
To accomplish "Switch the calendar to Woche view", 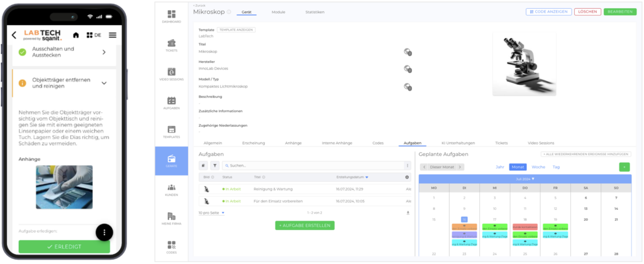I will [538, 167].
